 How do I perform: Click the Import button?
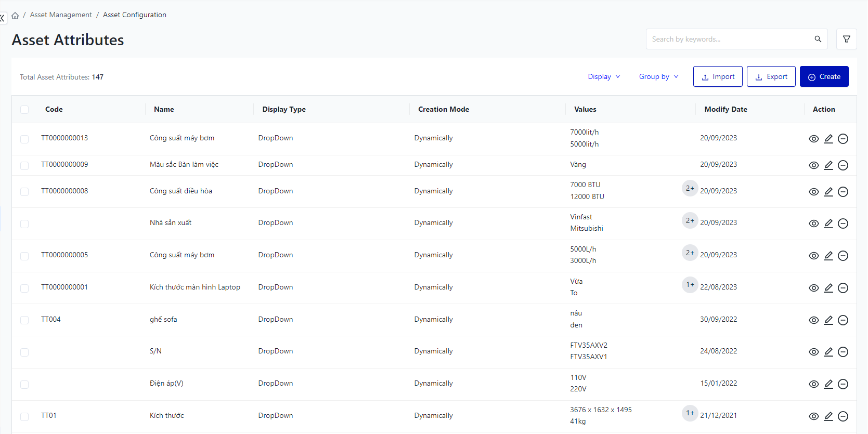click(x=718, y=76)
